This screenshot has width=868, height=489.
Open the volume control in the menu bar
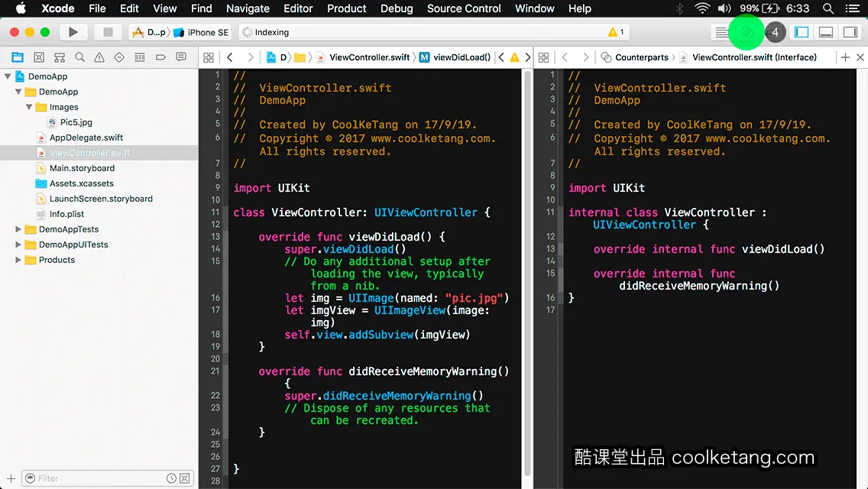point(724,8)
